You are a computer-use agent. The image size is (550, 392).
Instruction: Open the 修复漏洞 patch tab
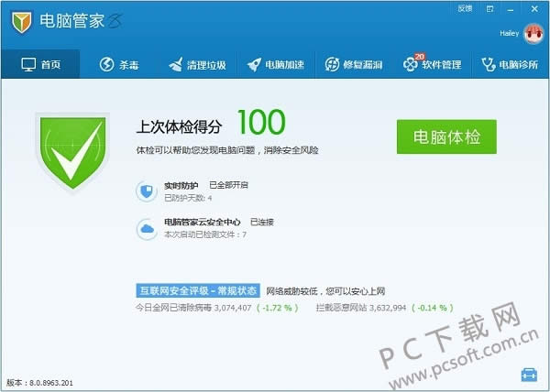(354, 64)
